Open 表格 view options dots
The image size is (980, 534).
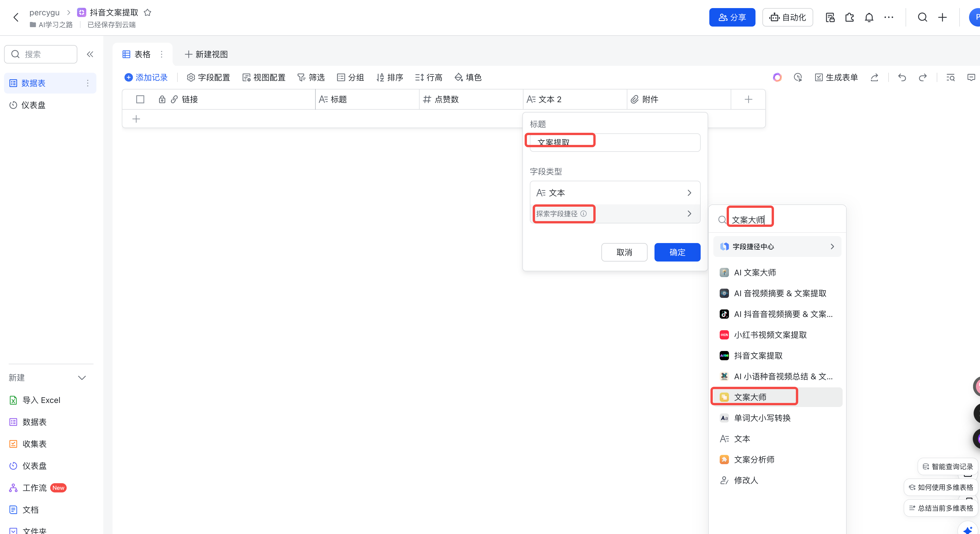click(x=162, y=55)
